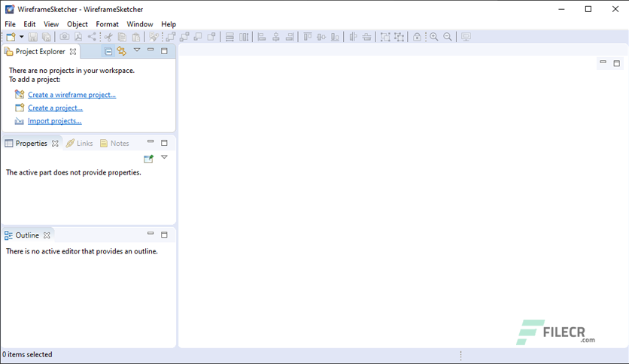Minimize the Outline panel

[x=150, y=233]
